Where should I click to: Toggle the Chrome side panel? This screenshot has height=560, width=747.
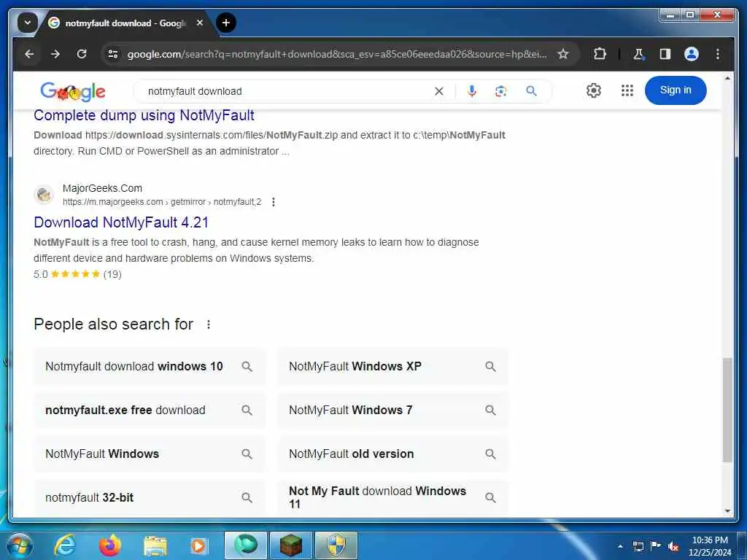point(665,54)
